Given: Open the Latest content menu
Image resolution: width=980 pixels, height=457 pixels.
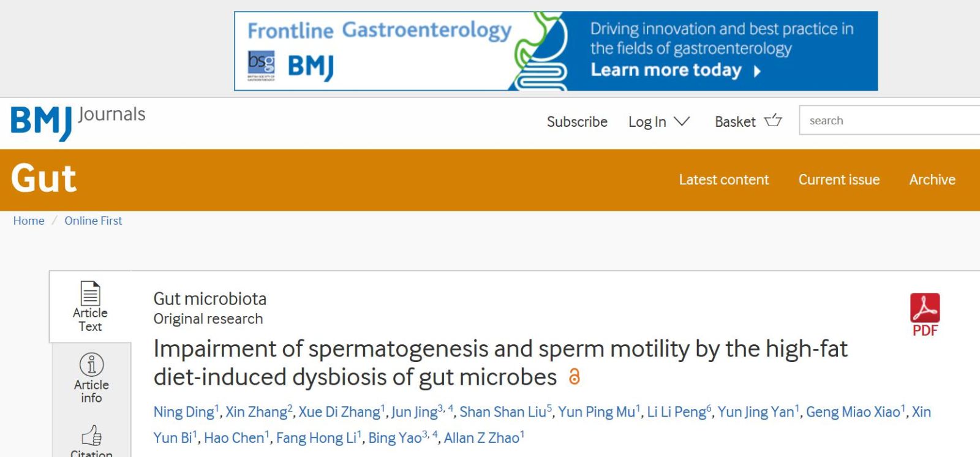Looking at the screenshot, I should 723,179.
